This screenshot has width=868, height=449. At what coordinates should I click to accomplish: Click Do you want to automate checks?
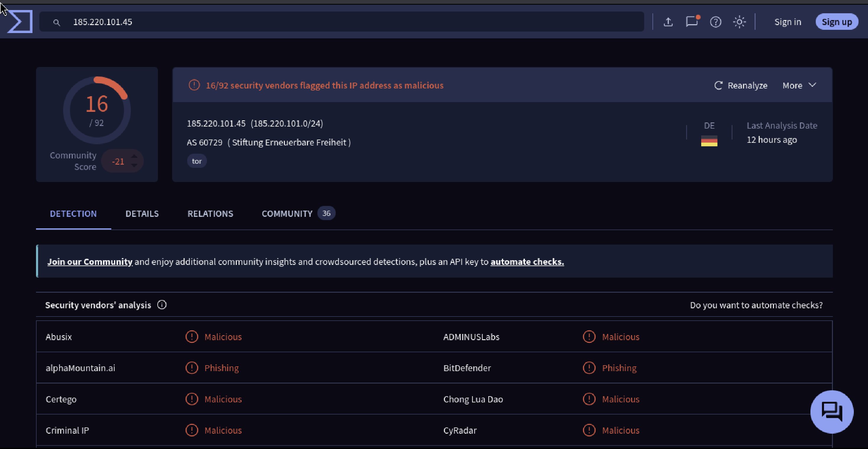click(x=756, y=305)
